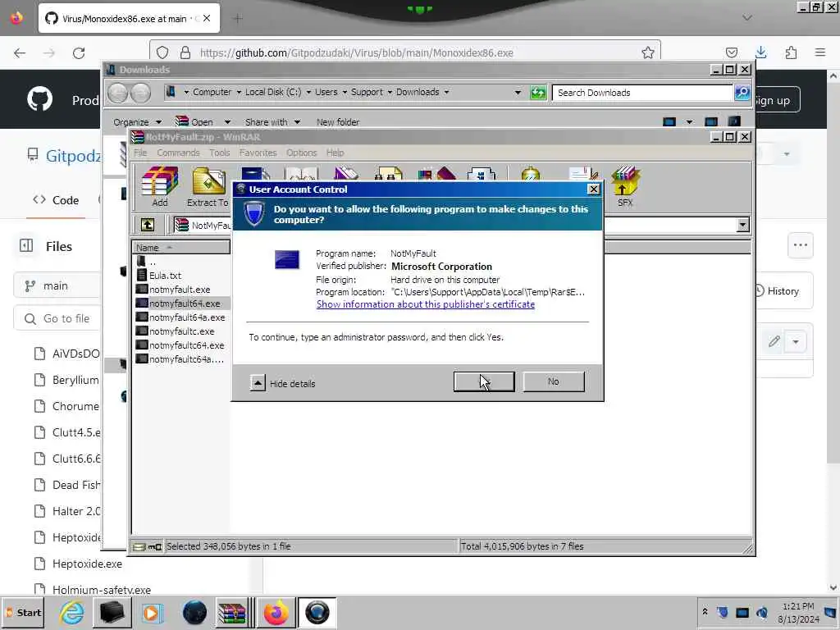The image size is (840, 630).
Task: Switch to Firefox on the taskbar
Action: click(276, 612)
